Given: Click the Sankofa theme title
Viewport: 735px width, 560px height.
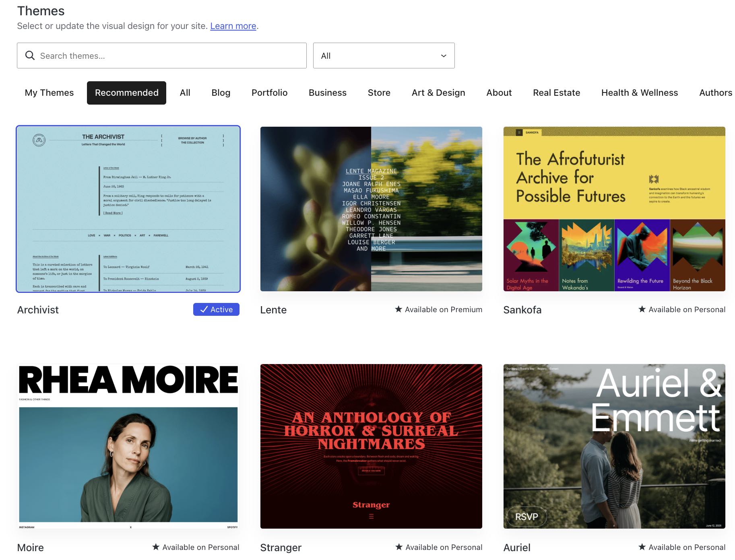Looking at the screenshot, I should pos(522,310).
